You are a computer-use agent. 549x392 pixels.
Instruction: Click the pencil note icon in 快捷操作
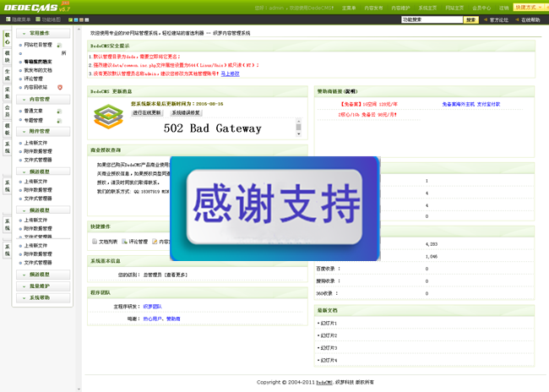tap(155, 242)
